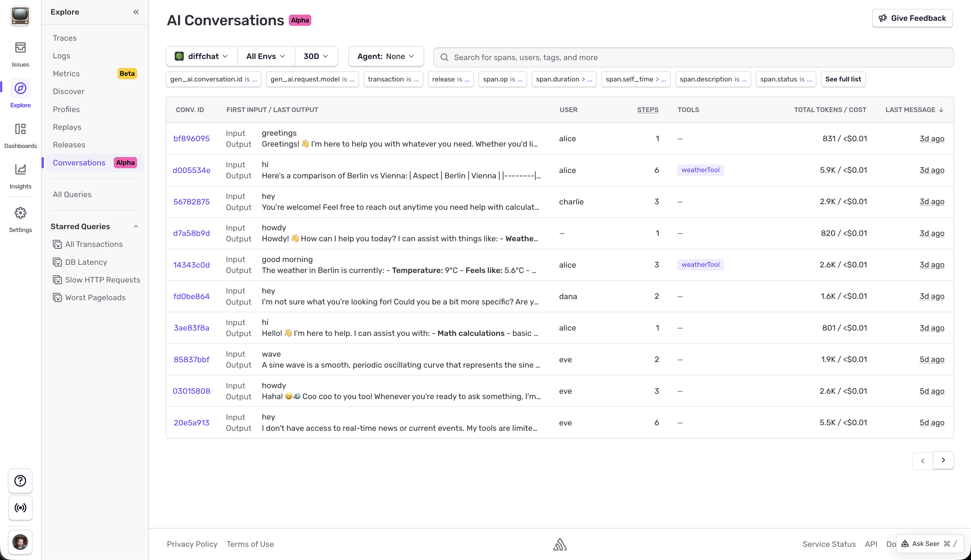Open Profiles in the Explore menu

tap(66, 109)
